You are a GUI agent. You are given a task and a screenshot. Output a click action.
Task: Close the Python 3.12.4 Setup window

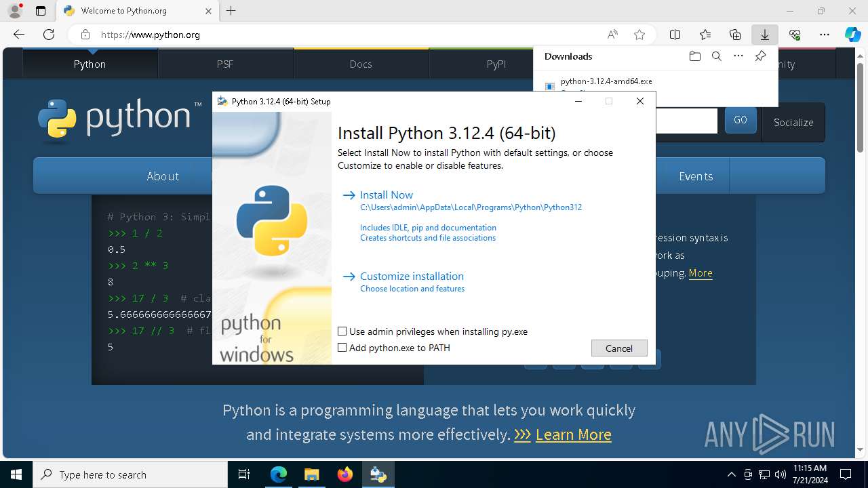639,101
